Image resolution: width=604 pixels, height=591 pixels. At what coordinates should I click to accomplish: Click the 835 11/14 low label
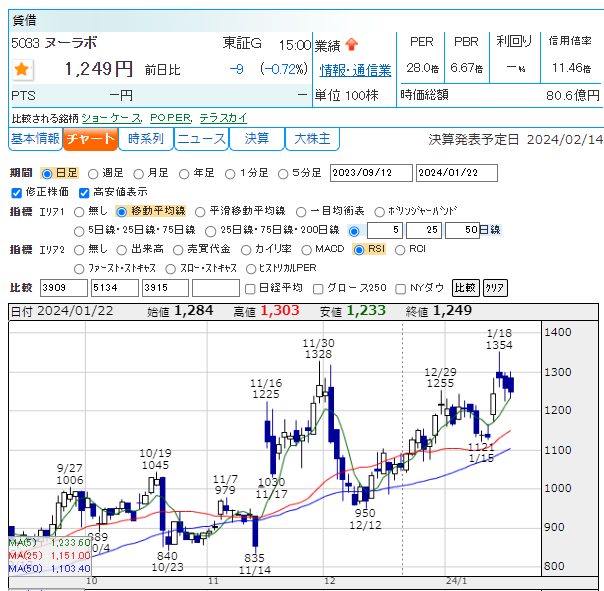pyautogui.click(x=255, y=564)
